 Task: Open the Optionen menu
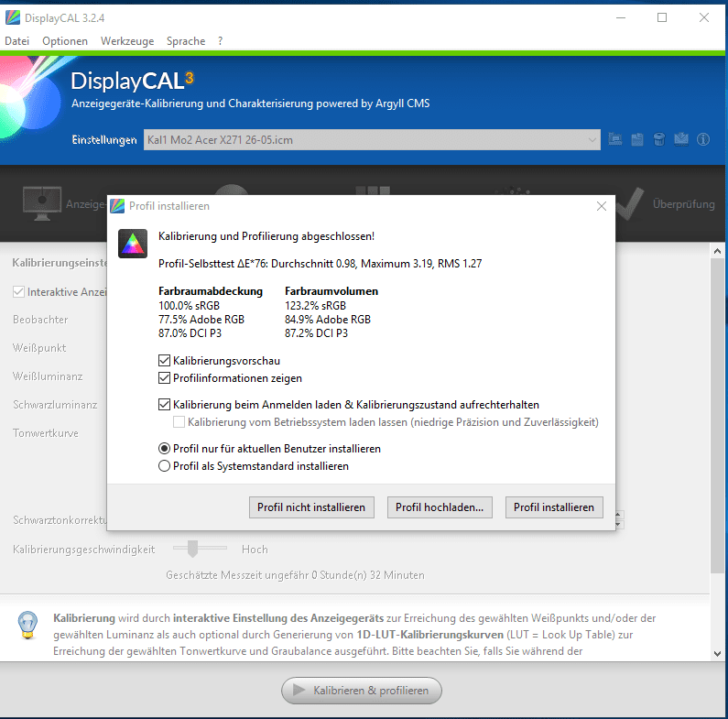(65, 41)
